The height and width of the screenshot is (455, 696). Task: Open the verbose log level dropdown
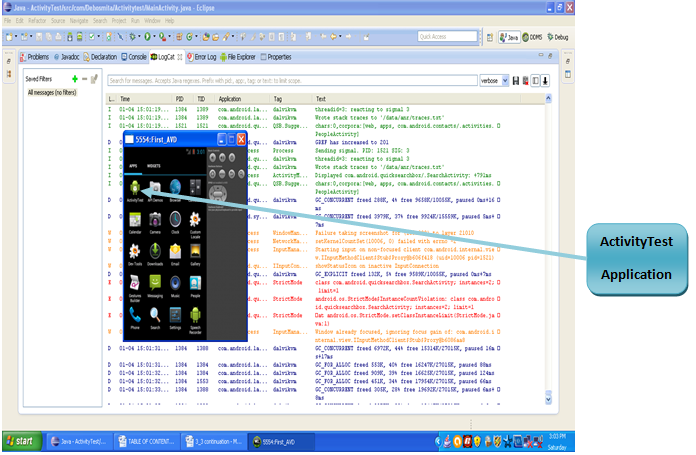tap(505, 81)
